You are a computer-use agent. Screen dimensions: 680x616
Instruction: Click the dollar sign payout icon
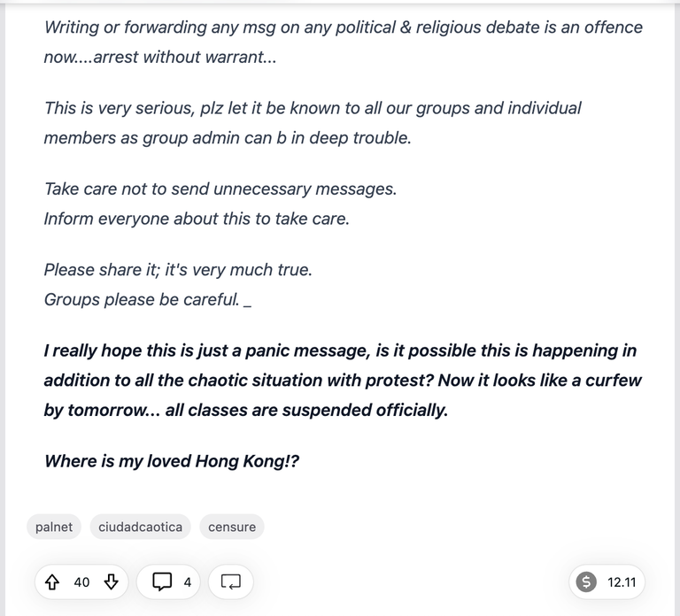(586, 581)
